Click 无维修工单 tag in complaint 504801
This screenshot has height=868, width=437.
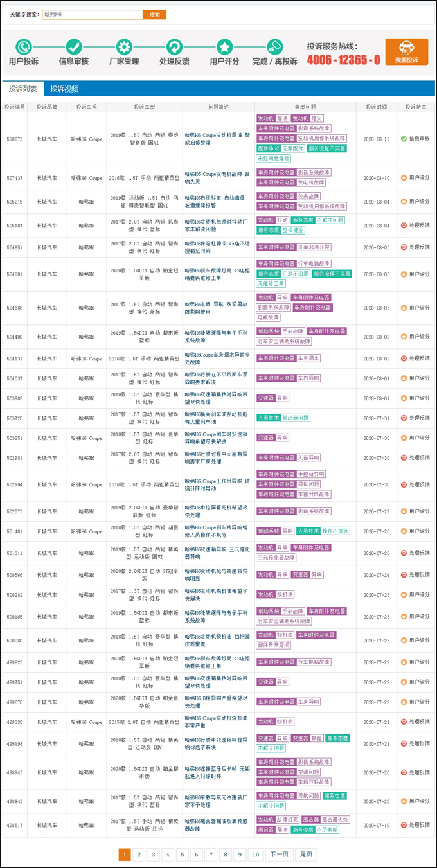click(271, 284)
